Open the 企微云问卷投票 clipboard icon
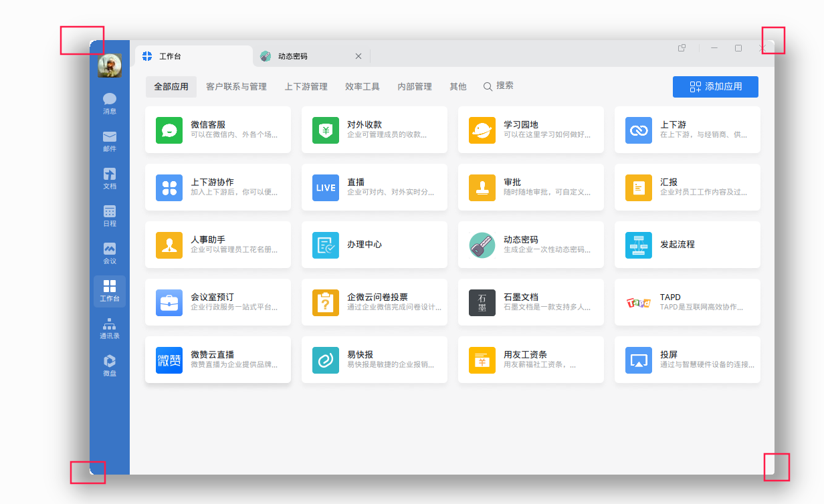This screenshot has height=504, width=824. coord(326,303)
